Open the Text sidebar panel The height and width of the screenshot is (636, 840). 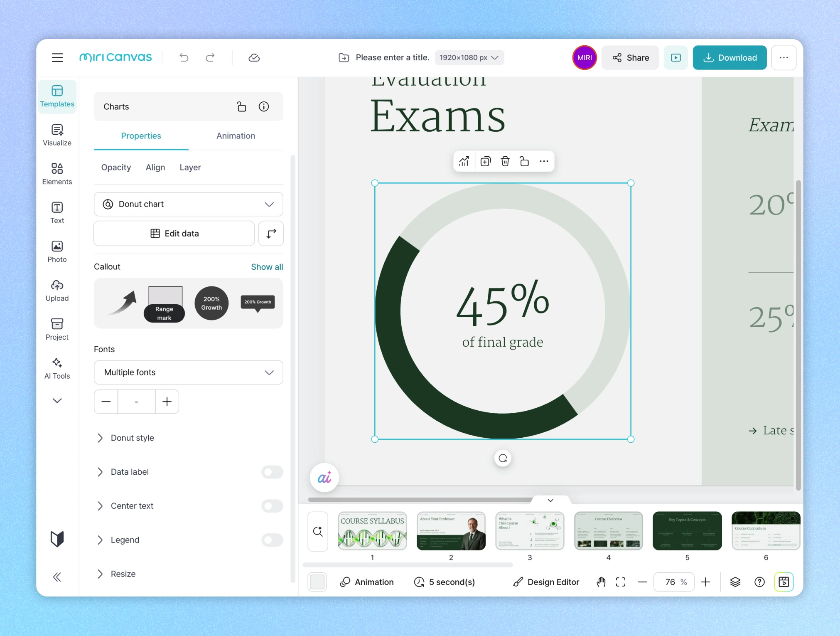[x=57, y=213]
